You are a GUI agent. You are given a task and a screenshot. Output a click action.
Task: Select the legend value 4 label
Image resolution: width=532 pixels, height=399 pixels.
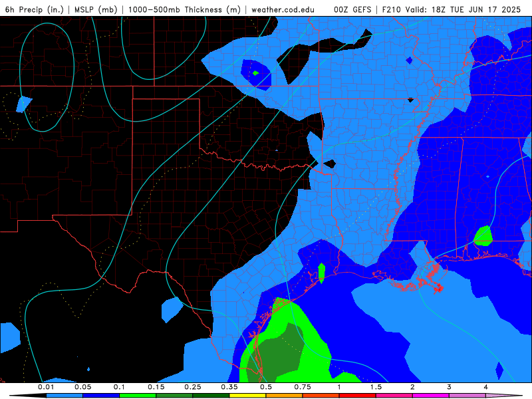coord(486,387)
